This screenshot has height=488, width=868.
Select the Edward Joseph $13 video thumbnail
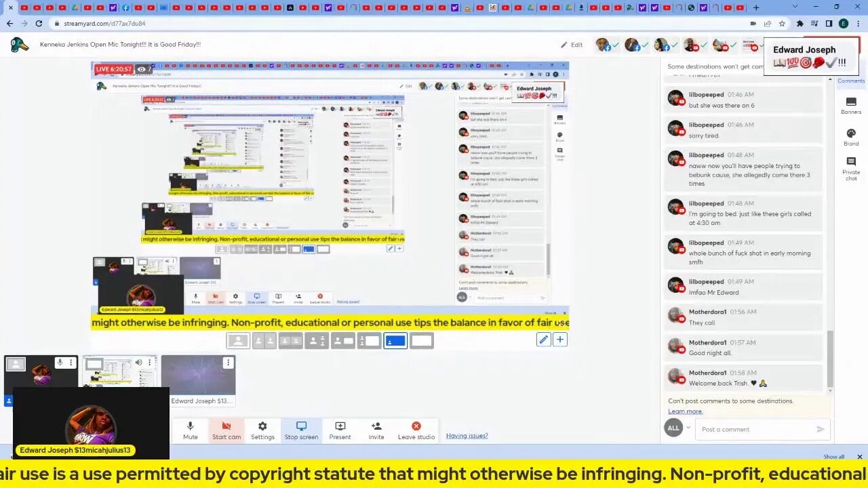tap(198, 376)
